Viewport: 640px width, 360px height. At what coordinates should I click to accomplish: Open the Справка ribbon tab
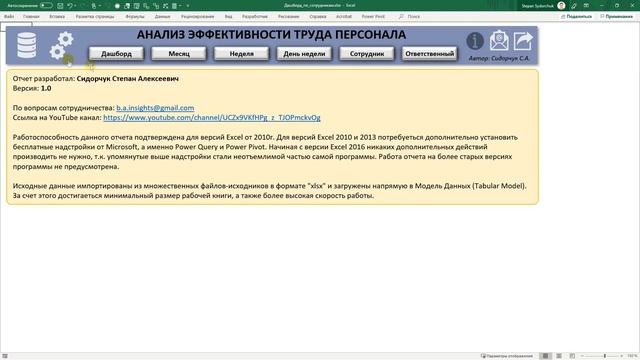point(318,16)
